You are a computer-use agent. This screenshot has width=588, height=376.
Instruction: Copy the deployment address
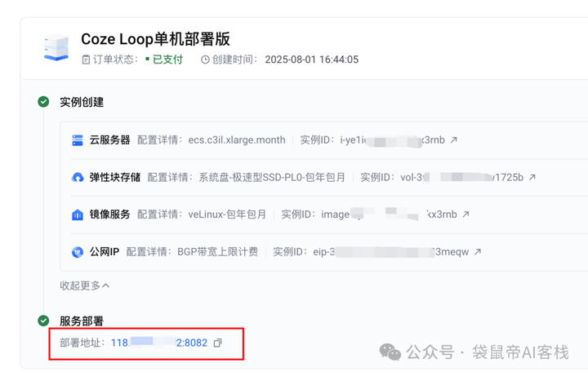218,343
